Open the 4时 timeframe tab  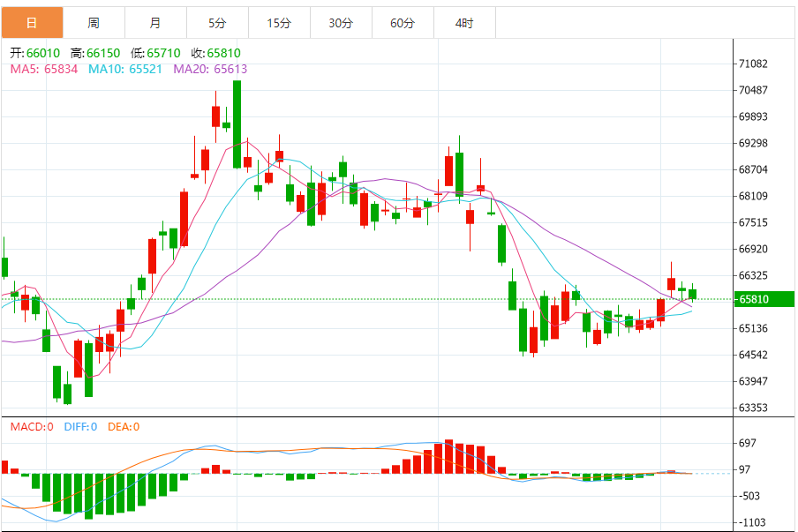click(464, 23)
